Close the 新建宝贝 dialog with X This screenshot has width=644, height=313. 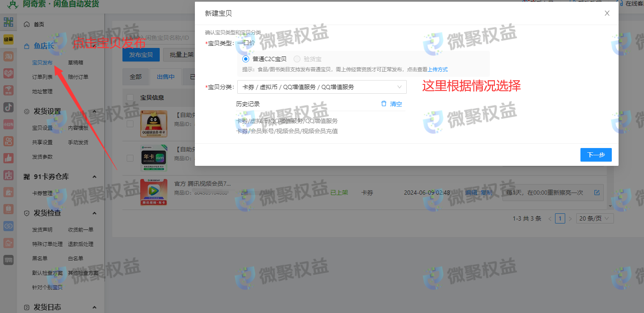click(607, 13)
